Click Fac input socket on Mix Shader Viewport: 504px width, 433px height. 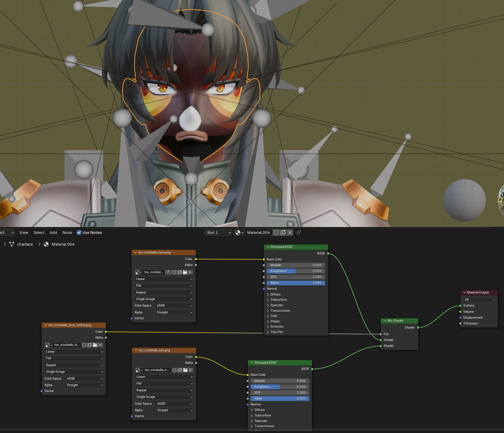pos(381,334)
